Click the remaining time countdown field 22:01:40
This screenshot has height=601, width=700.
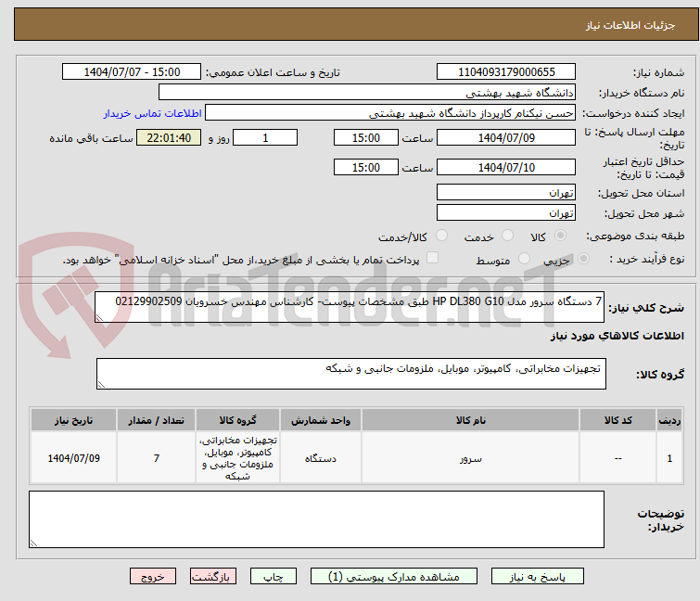point(169,138)
